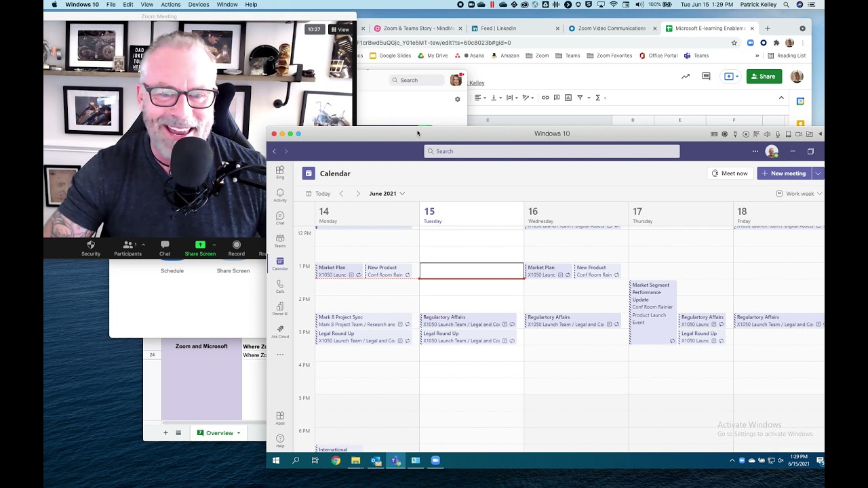Go to previous week in calendar
The height and width of the screenshot is (488, 868).
pyautogui.click(x=341, y=194)
